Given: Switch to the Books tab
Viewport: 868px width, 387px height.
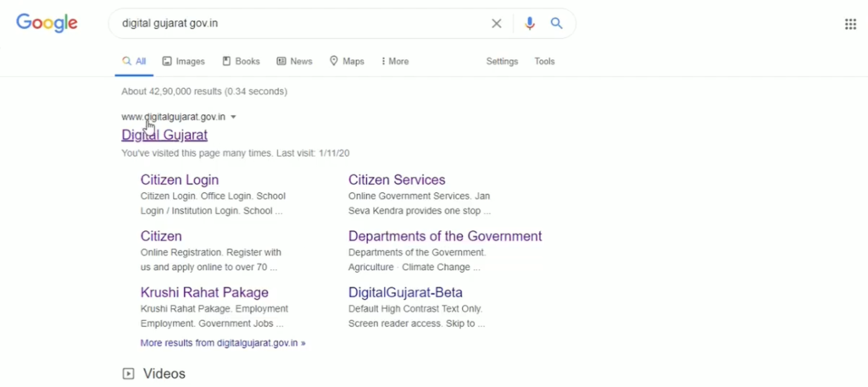Looking at the screenshot, I should (x=241, y=61).
